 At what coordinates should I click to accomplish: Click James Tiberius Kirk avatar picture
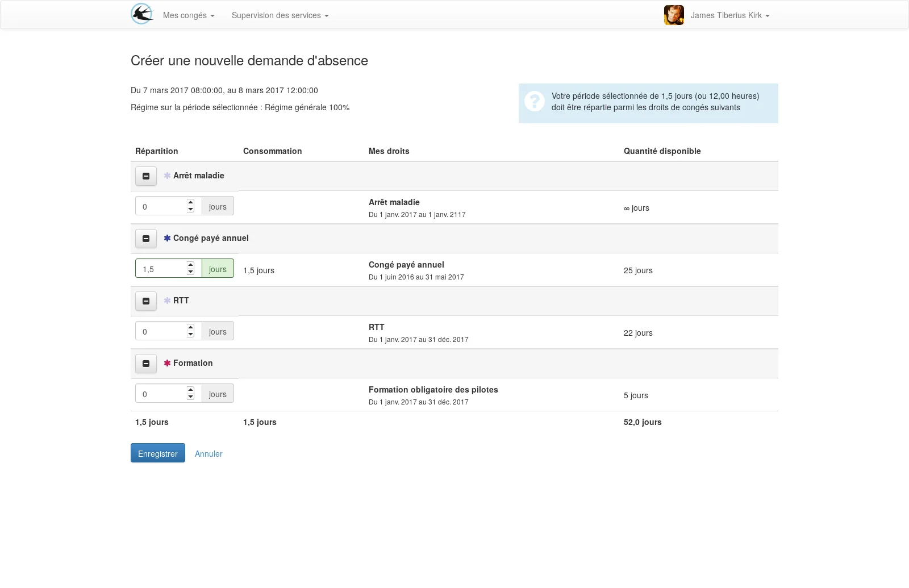coord(674,15)
